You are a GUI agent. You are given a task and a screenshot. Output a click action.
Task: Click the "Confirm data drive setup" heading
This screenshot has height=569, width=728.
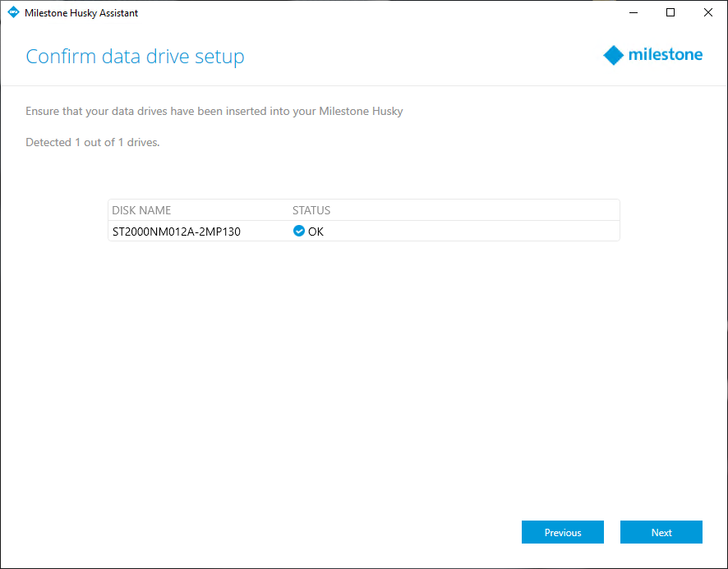(x=135, y=57)
